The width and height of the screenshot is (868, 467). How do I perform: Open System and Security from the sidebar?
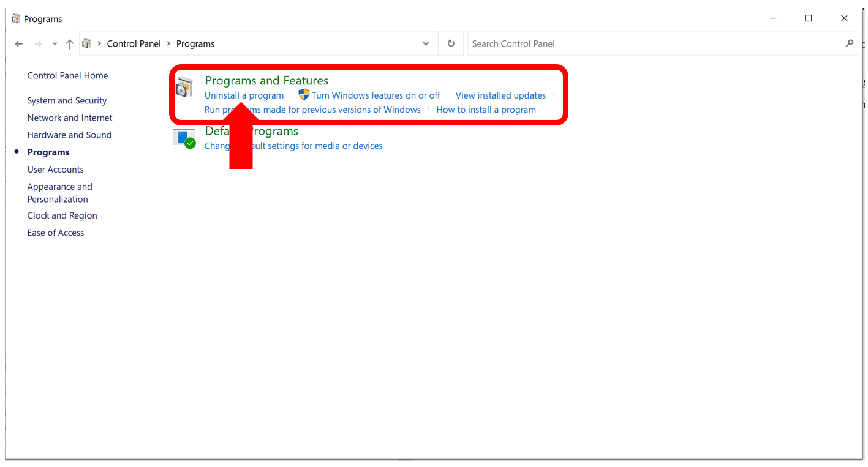pos(67,100)
